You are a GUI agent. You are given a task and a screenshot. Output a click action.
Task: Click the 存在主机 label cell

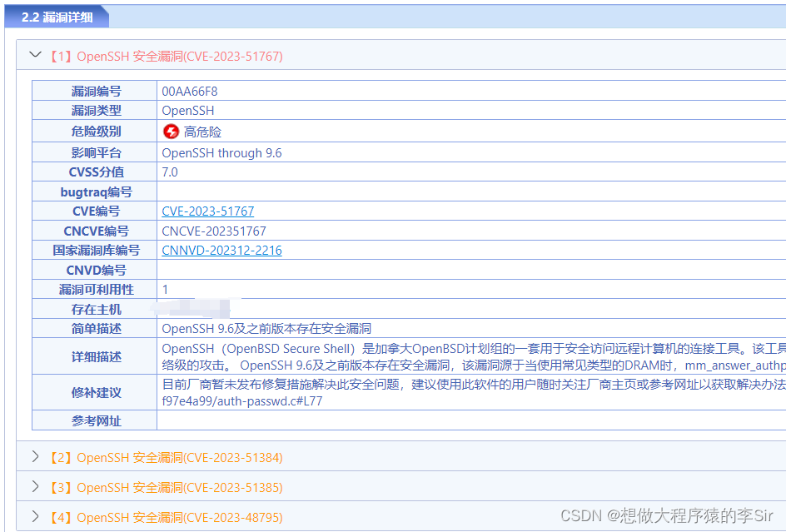coord(95,309)
